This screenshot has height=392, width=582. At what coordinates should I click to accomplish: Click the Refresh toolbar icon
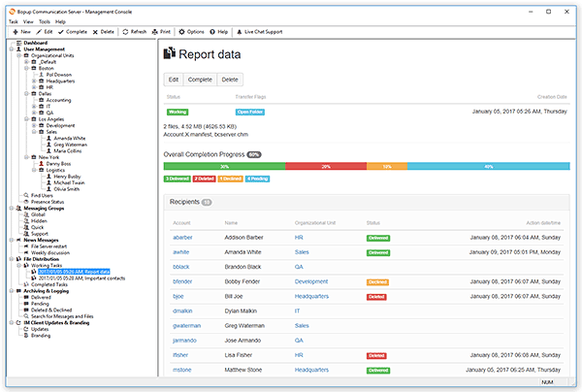[x=125, y=32]
